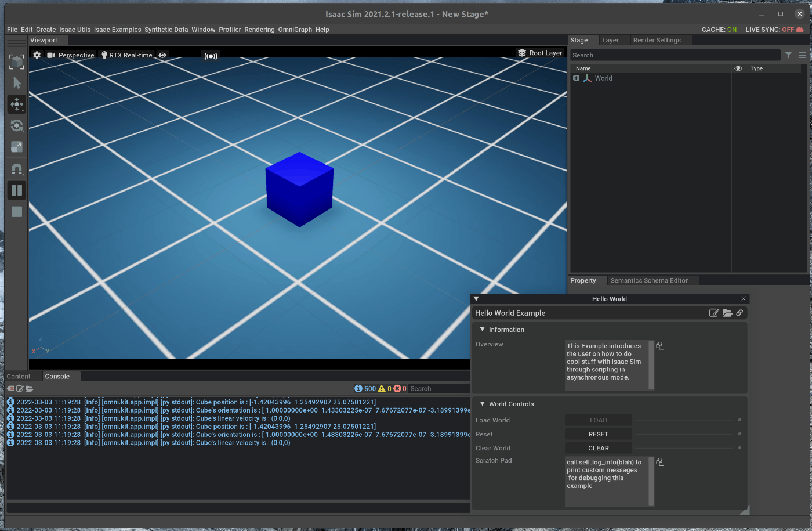Click the viewport streaming broadcast icon

(211, 56)
